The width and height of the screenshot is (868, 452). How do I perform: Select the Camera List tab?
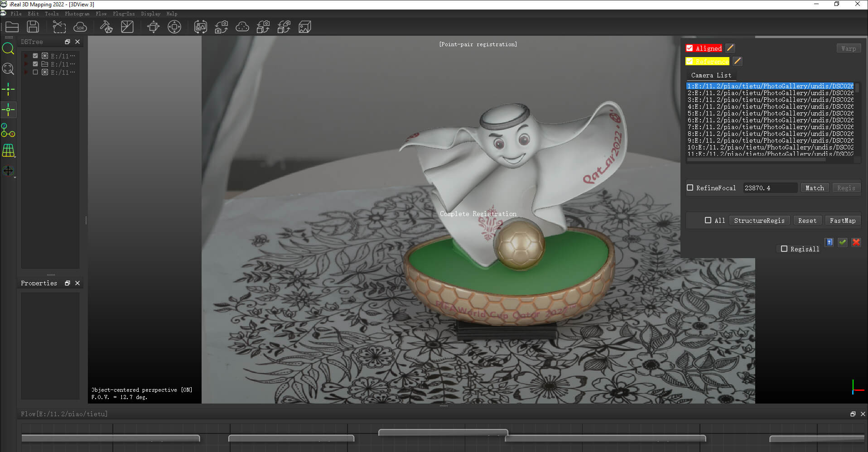[711, 75]
